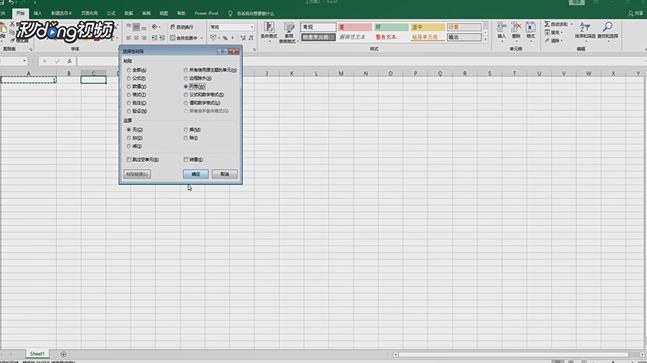Apply the 警告文本 (Warning Text) cell style
Screen dimensions: 647x363
click(x=391, y=37)
